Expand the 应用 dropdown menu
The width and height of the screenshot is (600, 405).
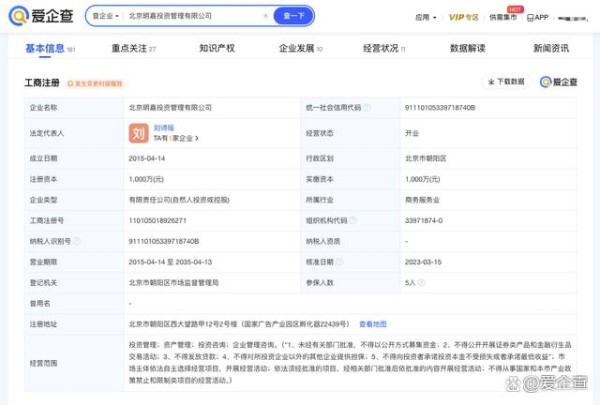(426, 17)
